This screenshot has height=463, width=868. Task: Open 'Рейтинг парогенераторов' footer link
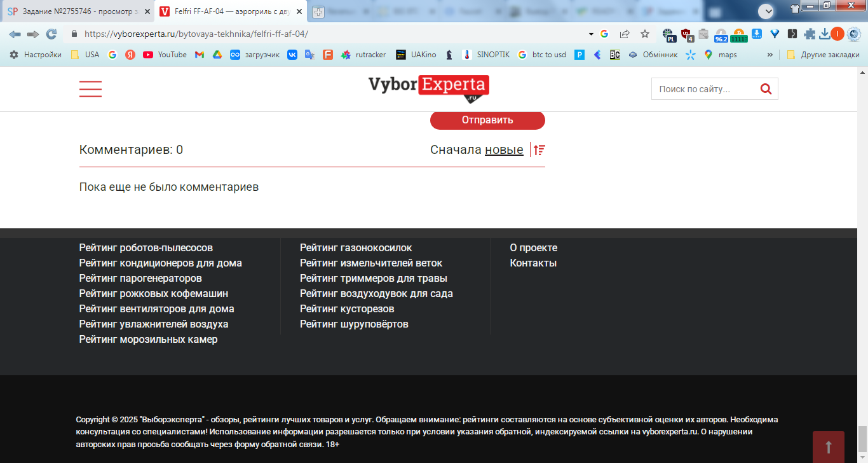click(140, 279)
